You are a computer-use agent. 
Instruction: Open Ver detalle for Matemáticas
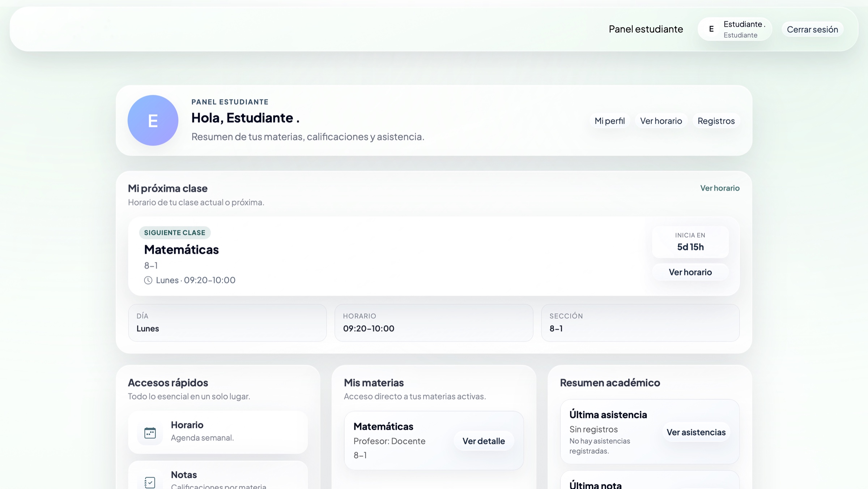click(483, 441)
